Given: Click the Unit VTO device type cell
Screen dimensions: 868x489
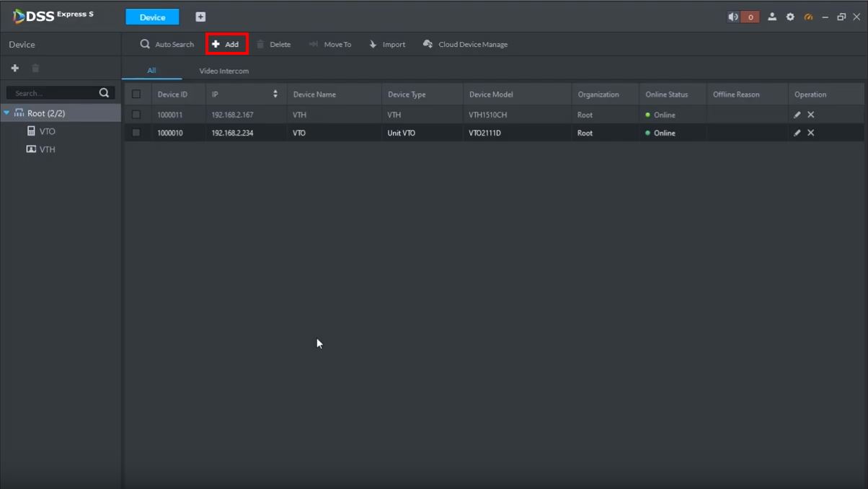Looking at the screenshot, I should [402, 133].
